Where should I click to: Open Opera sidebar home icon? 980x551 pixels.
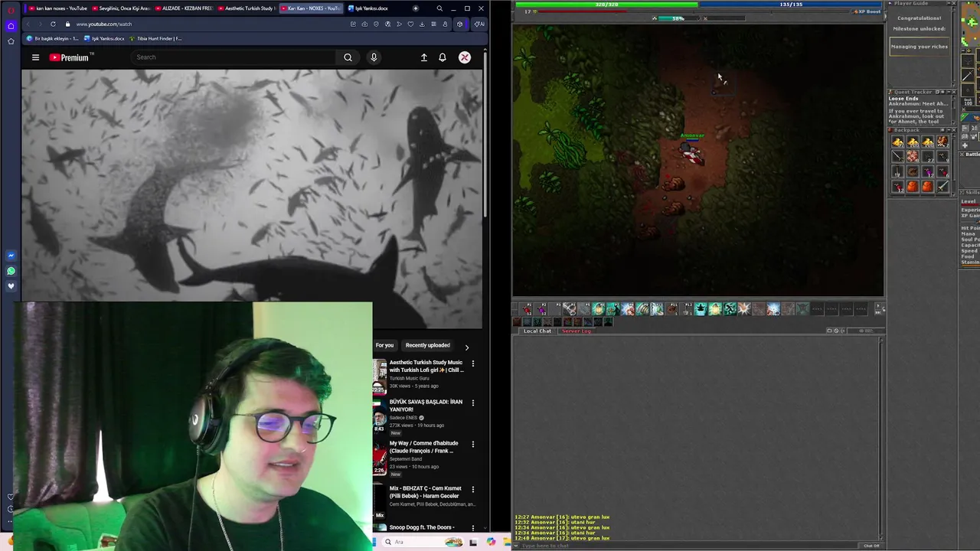click(x=11, y=25)
